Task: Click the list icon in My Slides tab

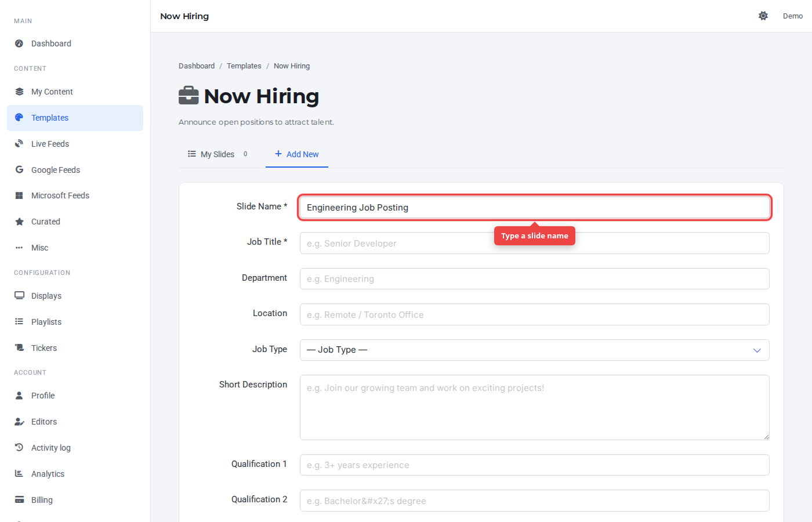Action: 192,154
